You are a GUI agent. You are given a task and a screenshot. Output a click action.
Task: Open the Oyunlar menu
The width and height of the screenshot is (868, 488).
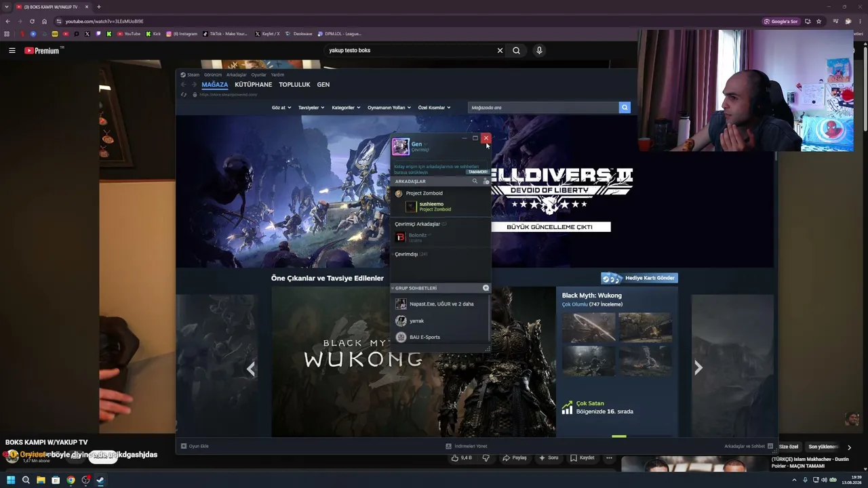pyautogui.click(x=259, y=75)
